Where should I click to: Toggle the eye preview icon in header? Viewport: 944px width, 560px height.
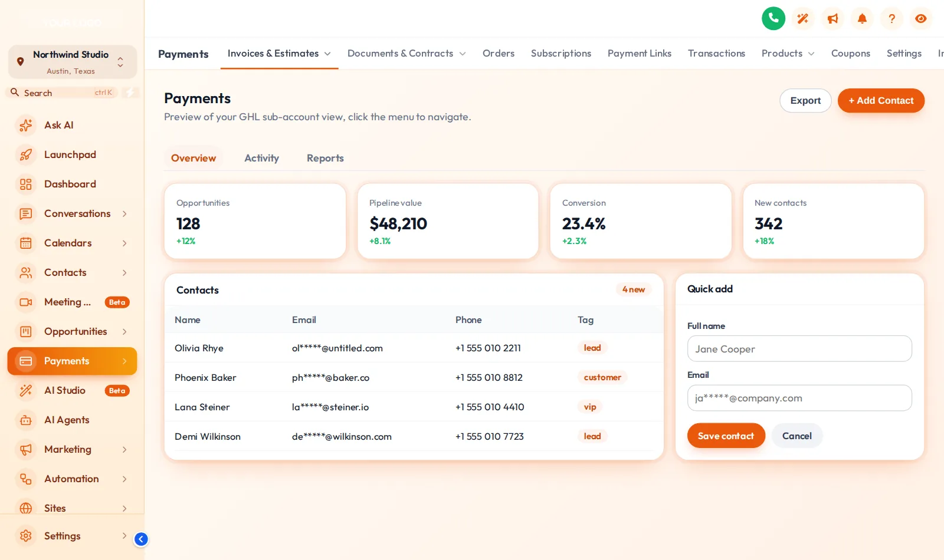921,19
